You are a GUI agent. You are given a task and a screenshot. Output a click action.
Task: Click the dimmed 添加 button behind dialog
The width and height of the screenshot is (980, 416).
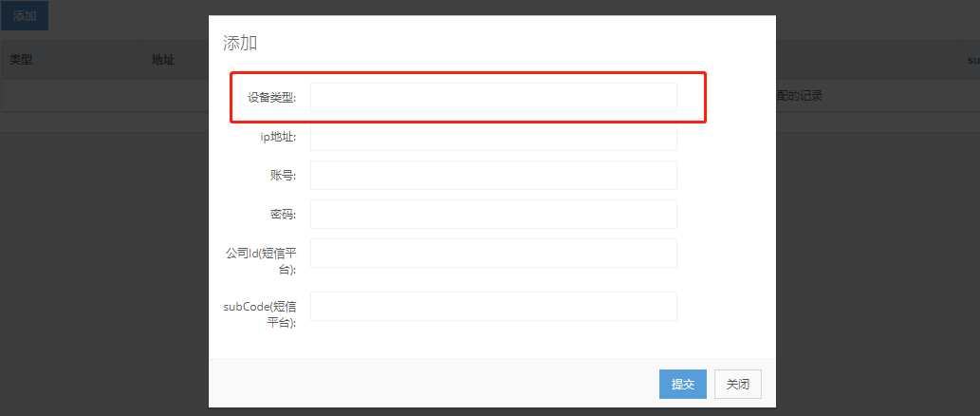[25, 16]
